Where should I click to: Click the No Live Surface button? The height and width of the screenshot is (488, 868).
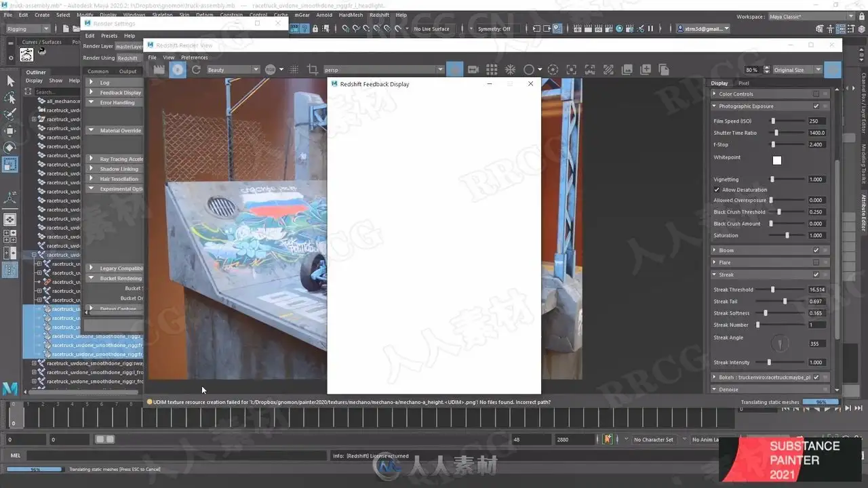pos(431,29)
